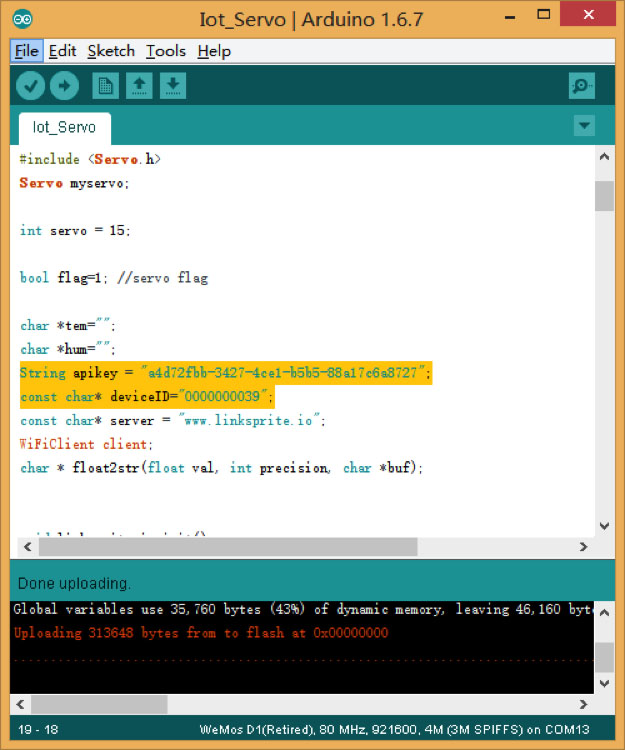The height and width of the screenshot is (750, 625).
Task: Click console horizontal scrollbar right arrow
Action: 583,704
